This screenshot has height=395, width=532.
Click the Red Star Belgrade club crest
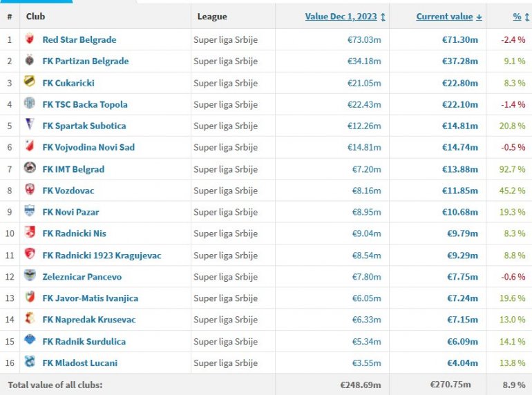click(30, 39)
